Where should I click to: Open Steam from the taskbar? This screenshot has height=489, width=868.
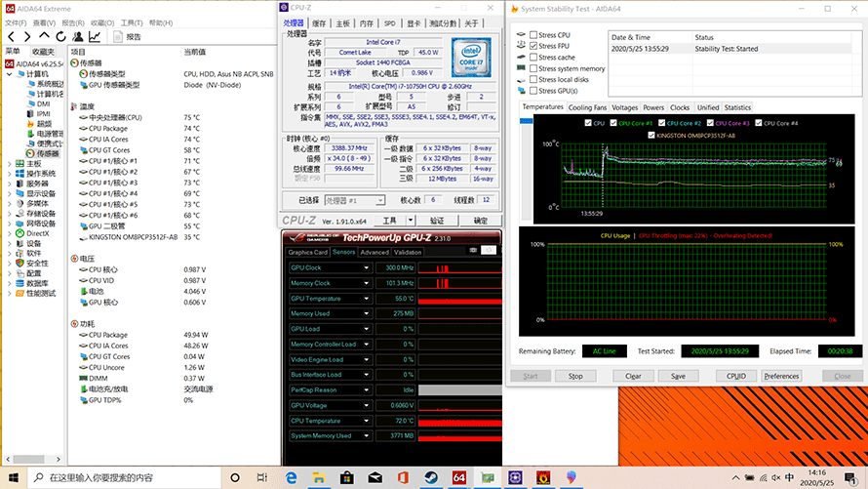[430, 477]
